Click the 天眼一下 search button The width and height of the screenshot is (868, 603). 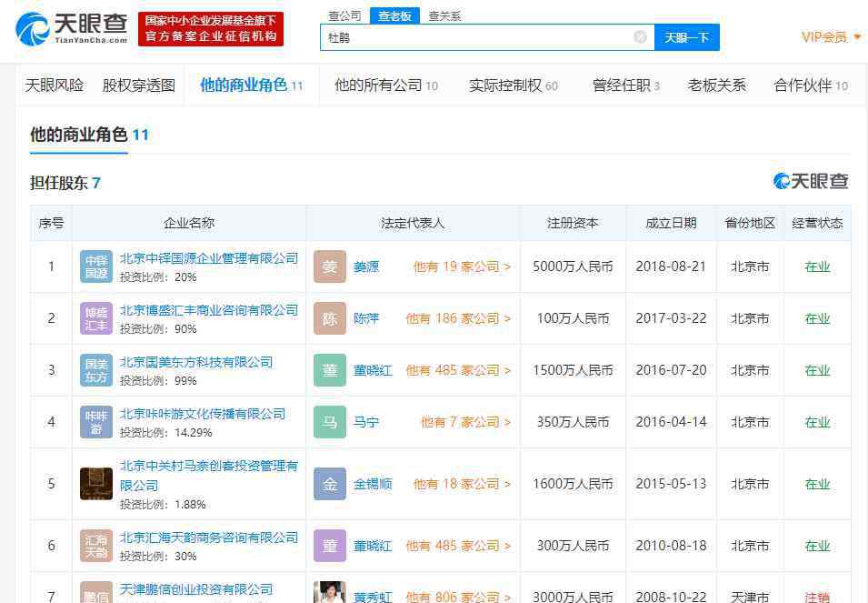click(x=686, y=37)
